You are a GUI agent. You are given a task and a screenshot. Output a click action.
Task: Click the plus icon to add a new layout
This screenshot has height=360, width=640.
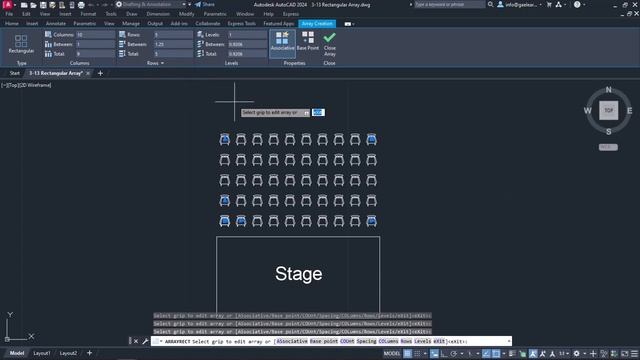coord(89,353)
